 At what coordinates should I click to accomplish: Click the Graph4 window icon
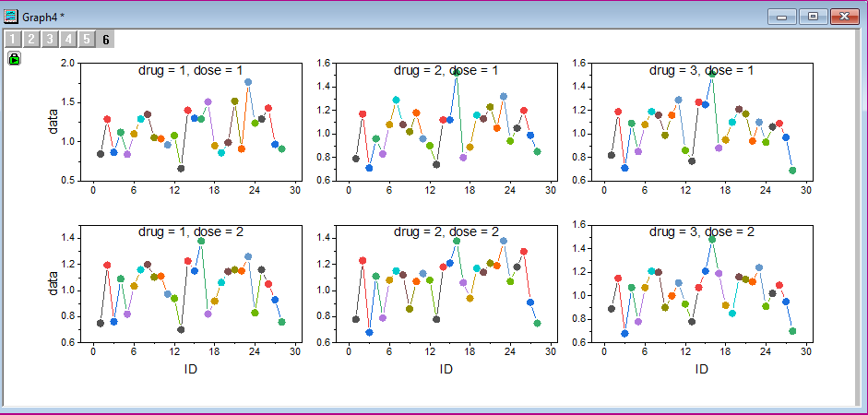pyautogui.click(x=10, y=17)
